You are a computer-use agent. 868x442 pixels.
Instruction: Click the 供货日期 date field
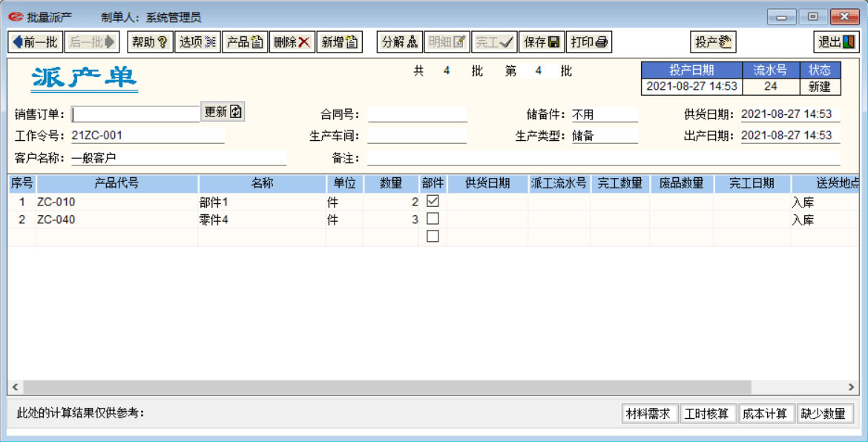(790, 114)
